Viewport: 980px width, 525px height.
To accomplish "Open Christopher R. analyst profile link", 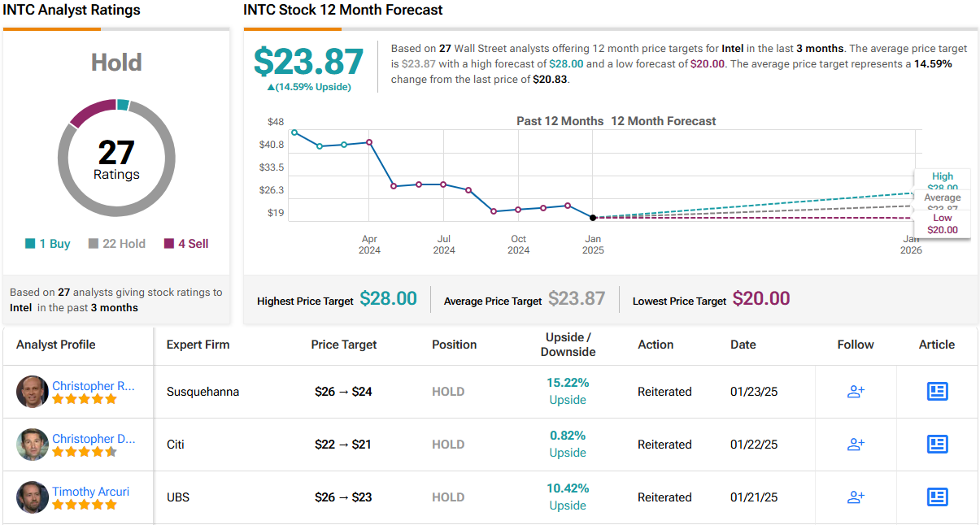I will (94, 386).
